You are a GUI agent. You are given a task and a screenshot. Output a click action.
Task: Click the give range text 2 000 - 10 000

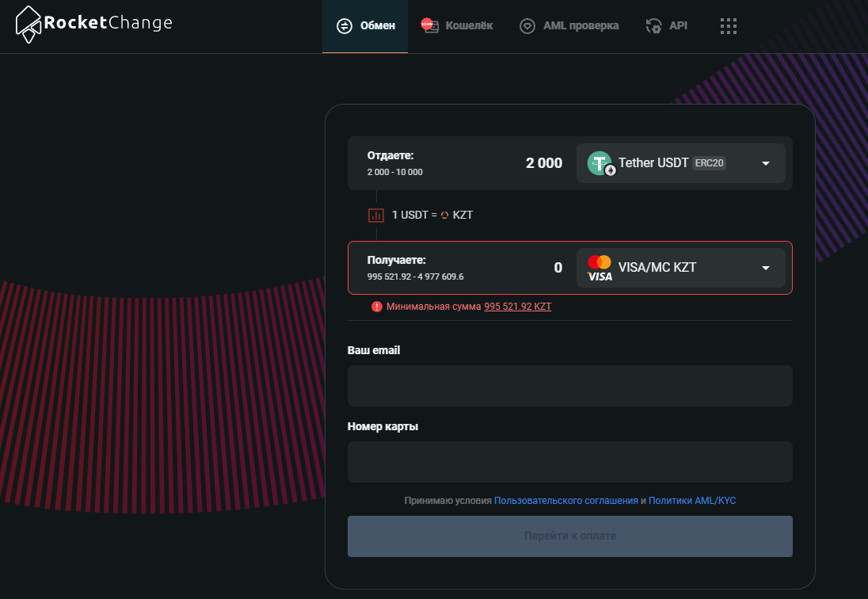coord(394,172)
